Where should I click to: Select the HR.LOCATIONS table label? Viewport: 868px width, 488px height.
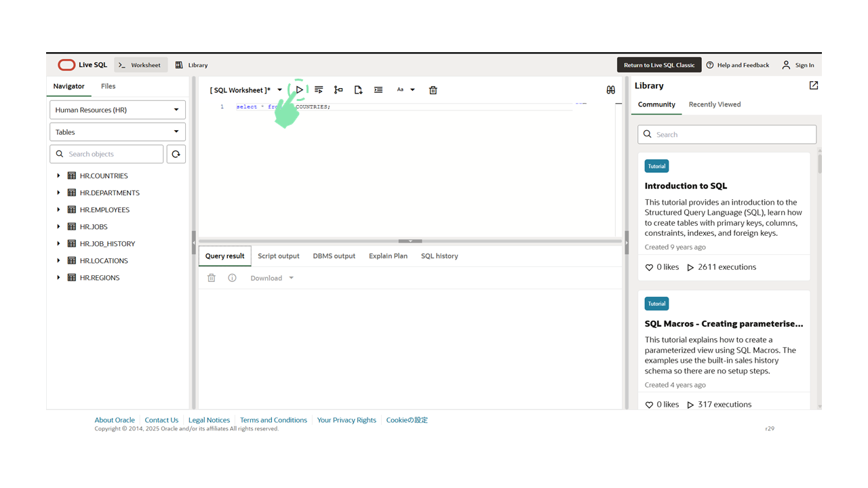(x=104, y=260)
